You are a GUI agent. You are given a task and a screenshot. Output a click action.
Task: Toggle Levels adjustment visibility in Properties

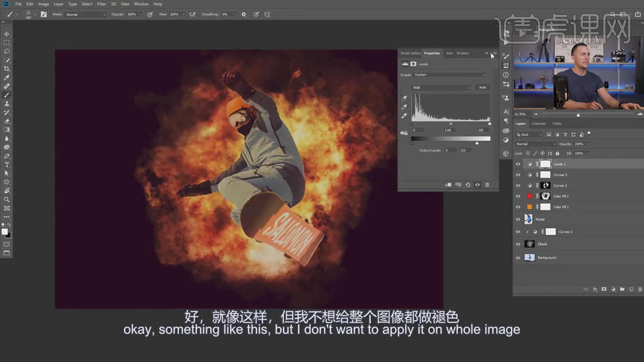coord(477,185)
